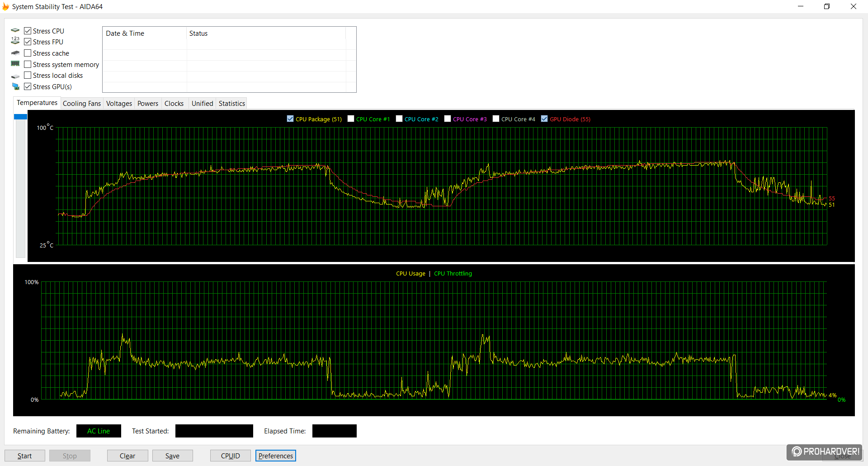Click the Stop button

70,456
